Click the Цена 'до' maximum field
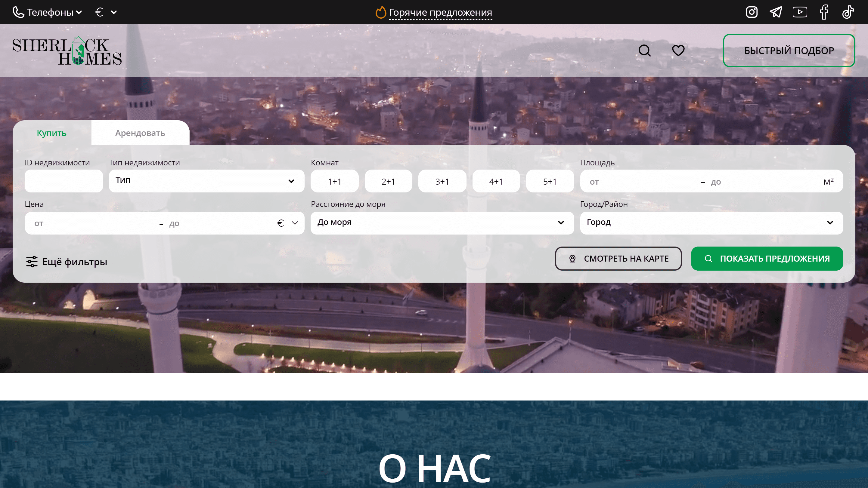 (219, 223)
